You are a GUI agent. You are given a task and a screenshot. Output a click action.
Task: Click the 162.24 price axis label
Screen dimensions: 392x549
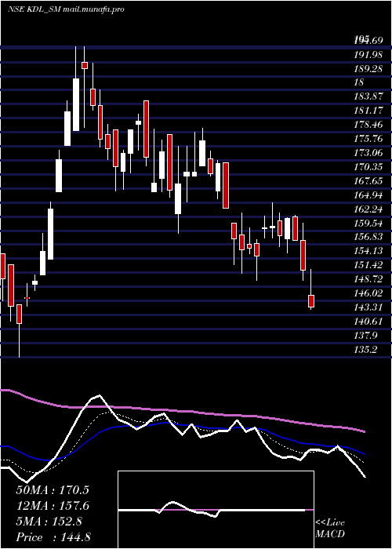click(368, 209)
